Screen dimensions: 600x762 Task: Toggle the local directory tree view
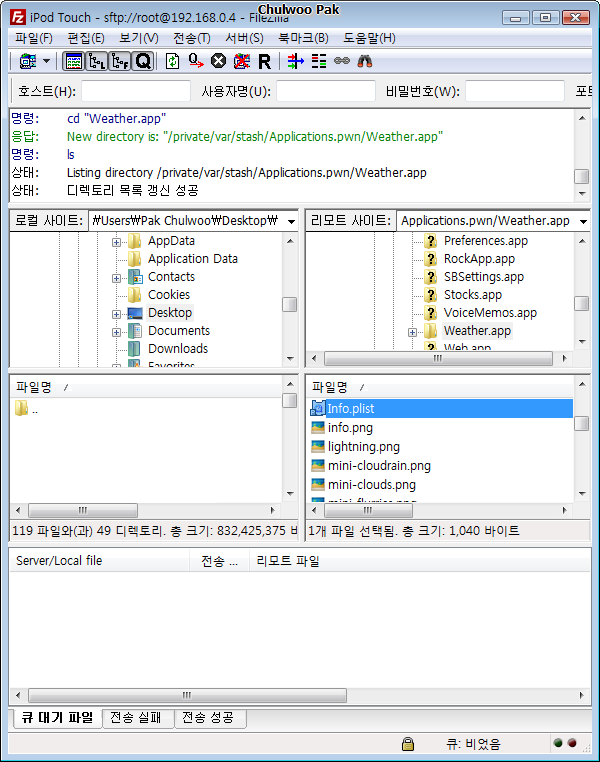point(97,61)
